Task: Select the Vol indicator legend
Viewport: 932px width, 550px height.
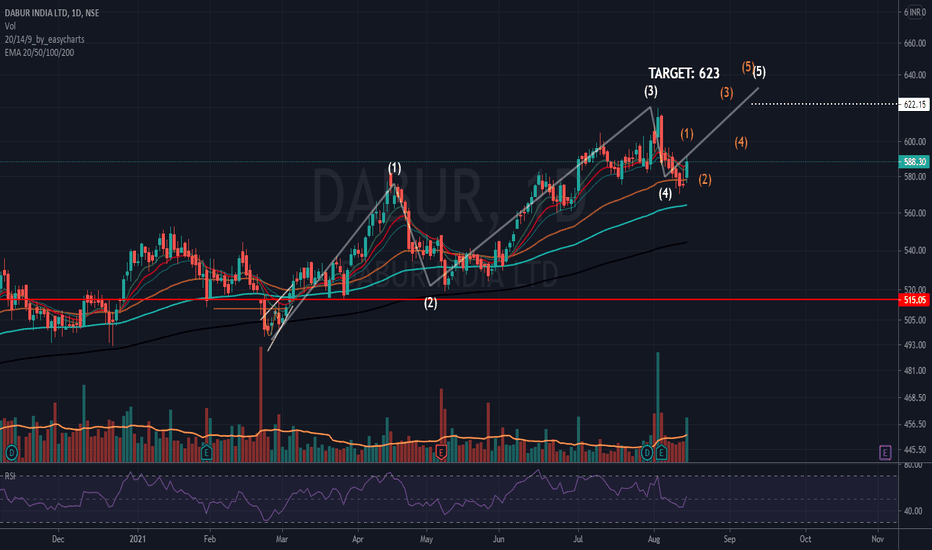Action: tap(10, 26)
